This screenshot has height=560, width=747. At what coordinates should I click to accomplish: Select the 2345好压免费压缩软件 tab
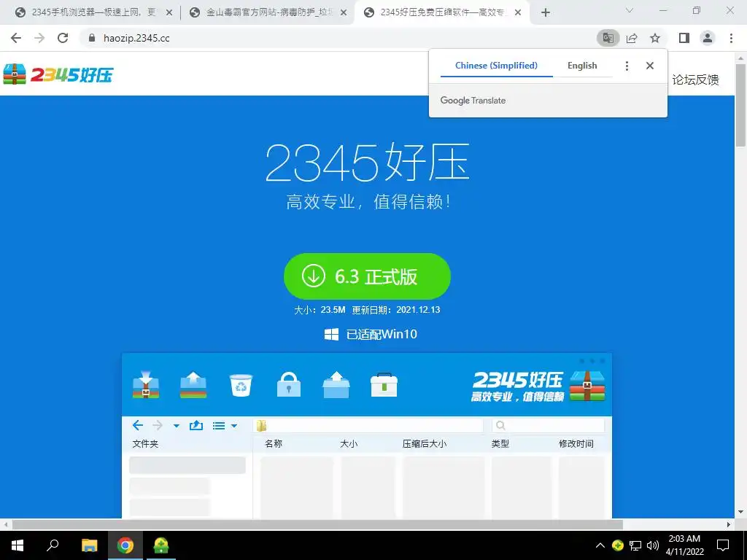[441, 12]
